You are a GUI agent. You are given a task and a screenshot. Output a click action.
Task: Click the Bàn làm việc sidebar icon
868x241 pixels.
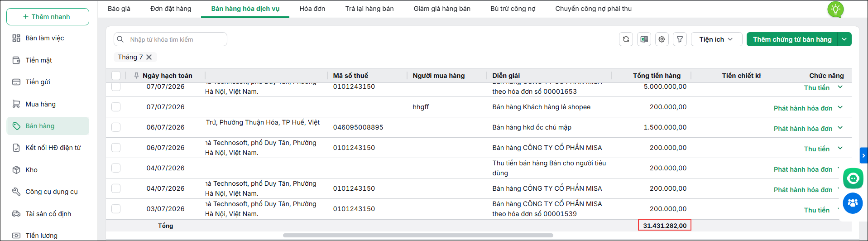[16, 38]
